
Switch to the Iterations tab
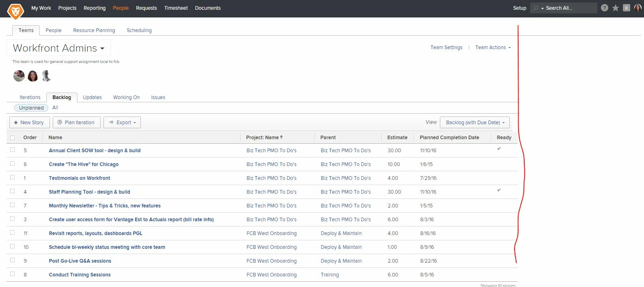coord(30,97)
